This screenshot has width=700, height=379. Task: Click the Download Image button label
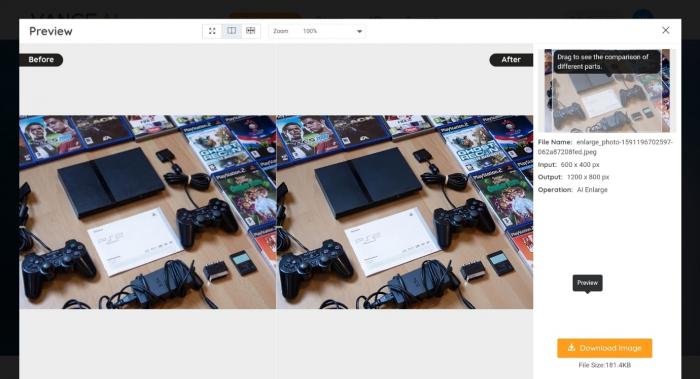(x=610, y=348)
